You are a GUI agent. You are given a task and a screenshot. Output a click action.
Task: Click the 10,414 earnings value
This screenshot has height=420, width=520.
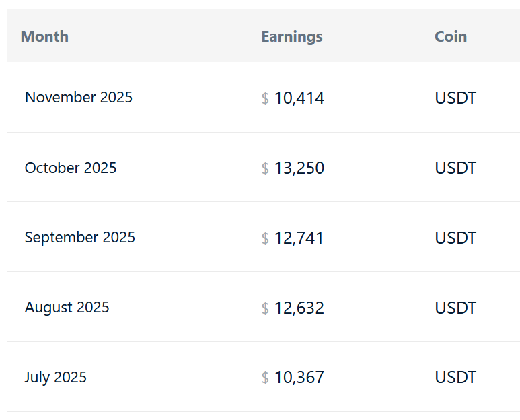[x=299, y=98]
